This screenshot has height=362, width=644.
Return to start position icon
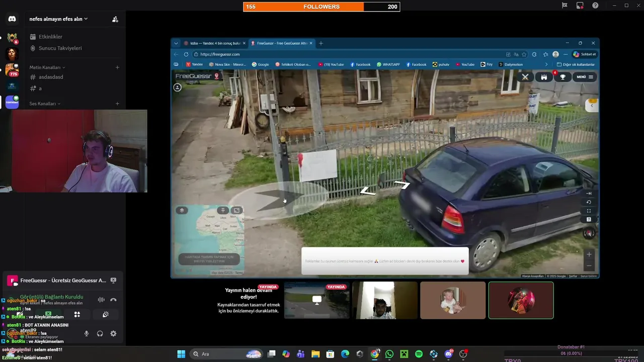tap(589, 194)
